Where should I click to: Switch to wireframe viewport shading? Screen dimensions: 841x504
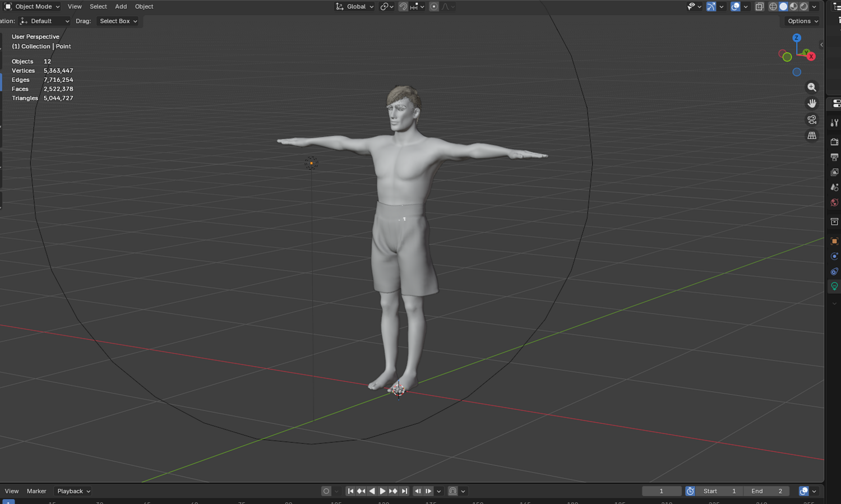point(773,7)
